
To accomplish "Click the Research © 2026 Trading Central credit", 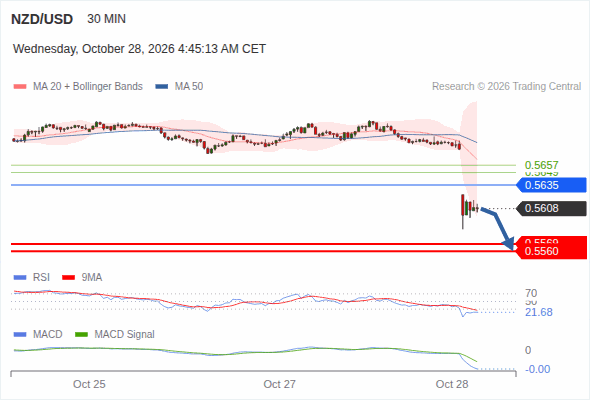I will tap(506, 87).
